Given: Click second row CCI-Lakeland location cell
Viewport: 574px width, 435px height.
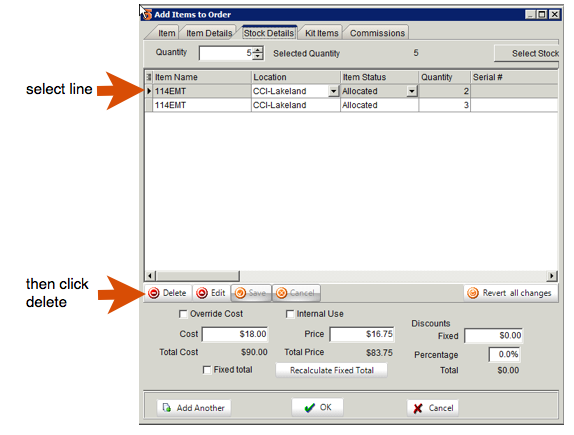Looking at the screenshot, I should pyautogui.click(x=295, y=105).
